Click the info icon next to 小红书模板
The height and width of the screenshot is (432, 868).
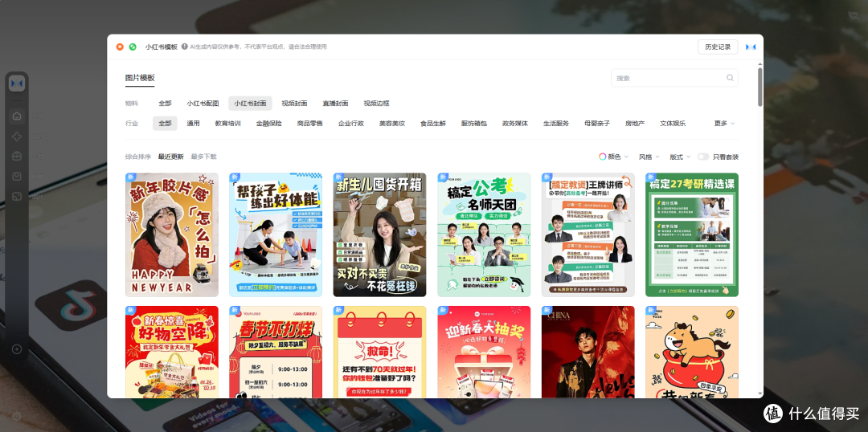tap(184, 47)
